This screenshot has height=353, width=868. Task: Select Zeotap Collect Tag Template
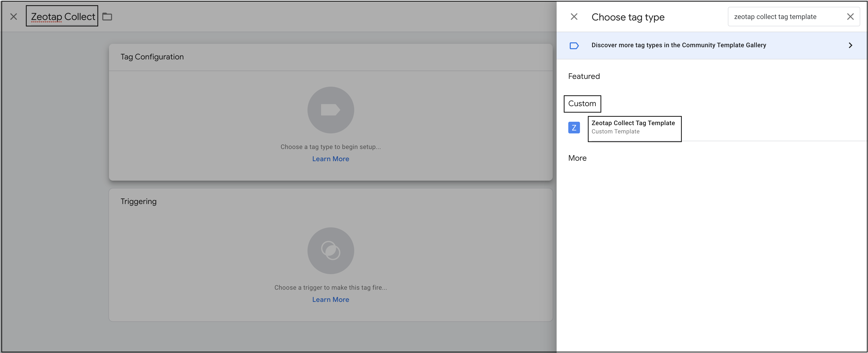[x=633, y=127]
